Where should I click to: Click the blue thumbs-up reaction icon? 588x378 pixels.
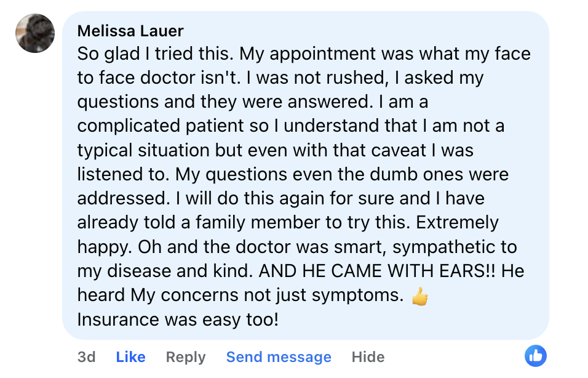click(x=536, y=355)
